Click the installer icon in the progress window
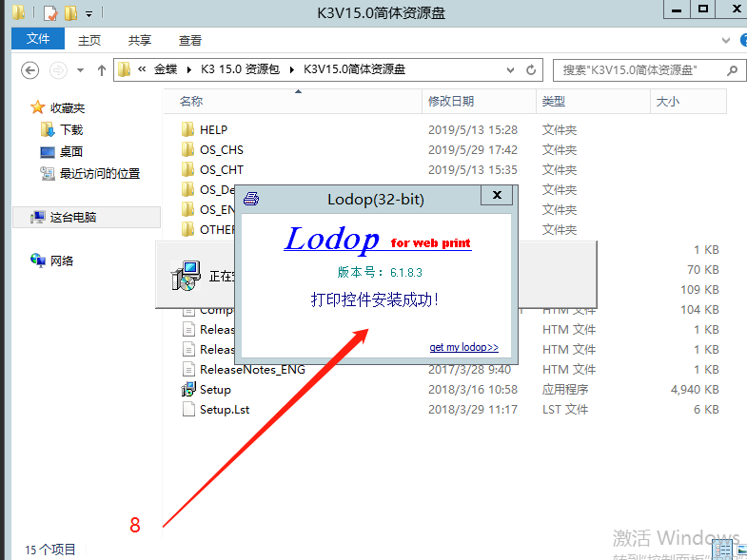The image size is (747, 560). point(186,276)
